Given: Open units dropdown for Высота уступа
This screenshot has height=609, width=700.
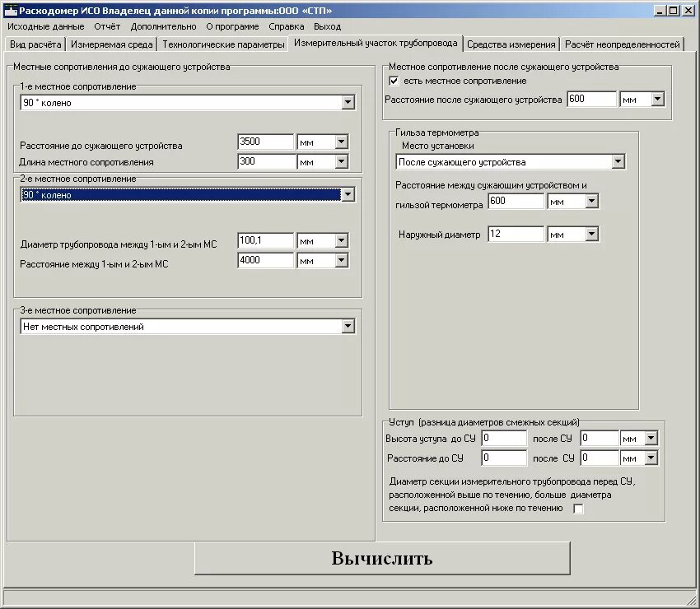Looking at the screenshot, I should pyautogui.click(x=651, y=438).
